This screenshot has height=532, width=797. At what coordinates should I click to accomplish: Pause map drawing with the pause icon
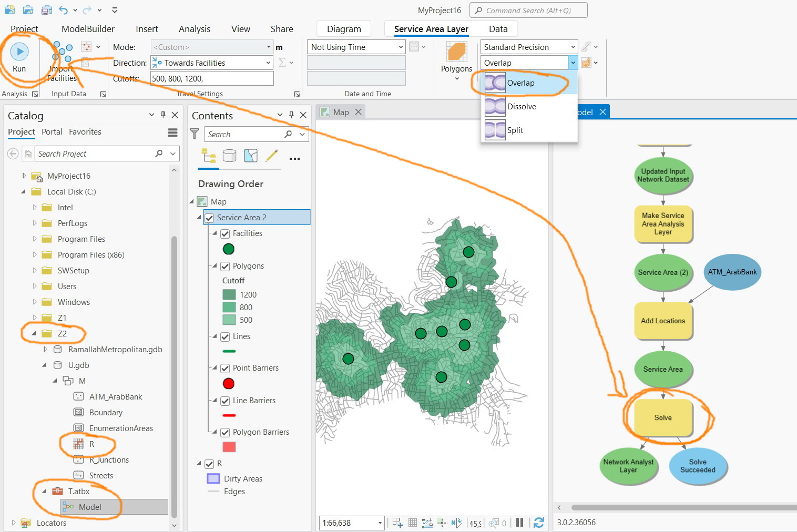point(519,522)
